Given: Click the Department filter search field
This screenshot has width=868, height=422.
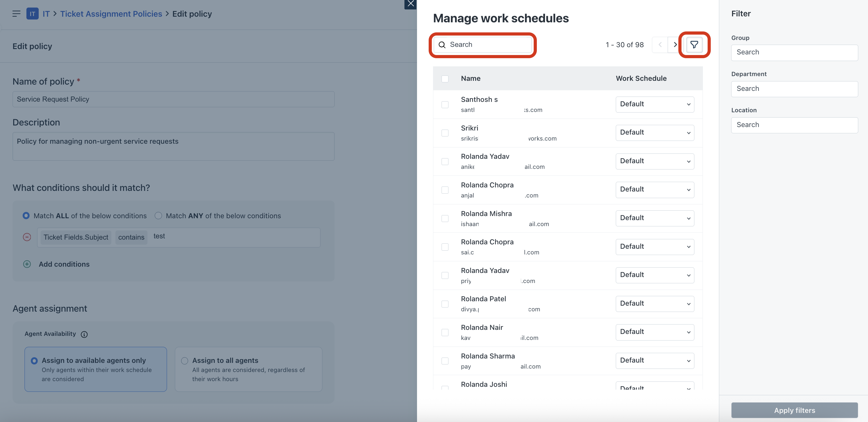Looking at the screenshot, I should (x=794, y=89).
